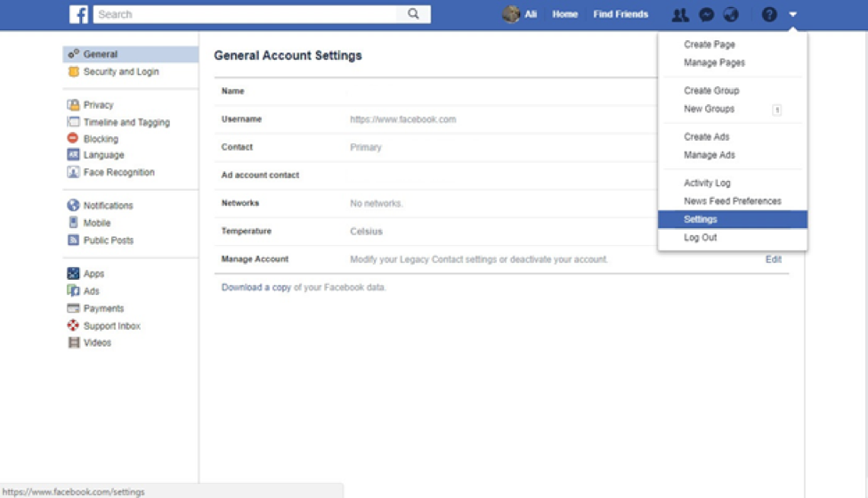Go to Privacy settings in sidebar

(x=98, y=105)
